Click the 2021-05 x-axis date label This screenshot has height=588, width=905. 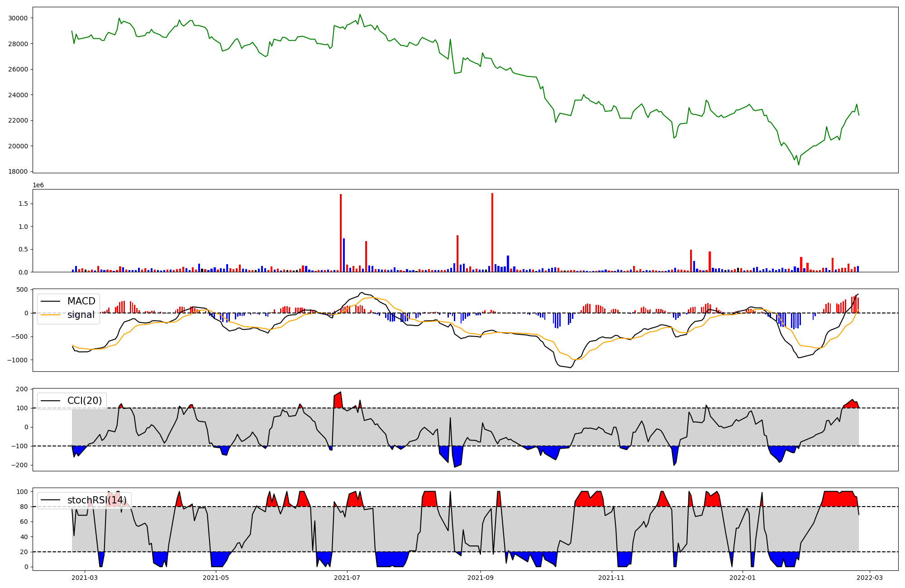216,578
